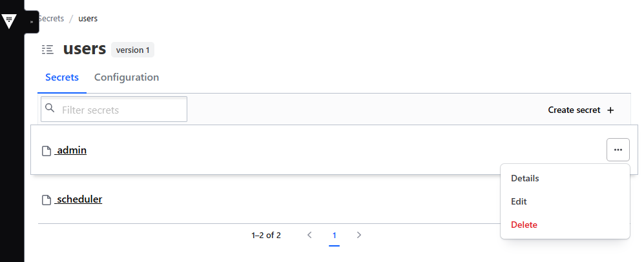Click the list icon beside users title
This screenshot has width=644, height=262.
tap(48, 50)
